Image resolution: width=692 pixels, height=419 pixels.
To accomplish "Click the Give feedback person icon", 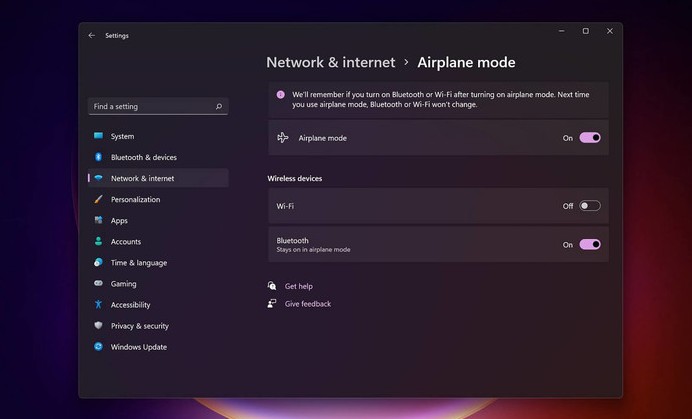I will click(272, 303).
